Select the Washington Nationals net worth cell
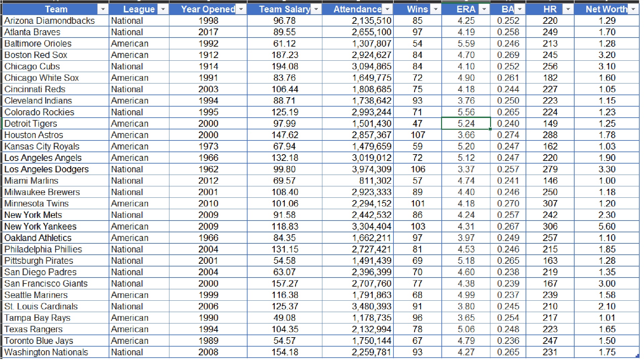644x362 pixels. point(607,352)
